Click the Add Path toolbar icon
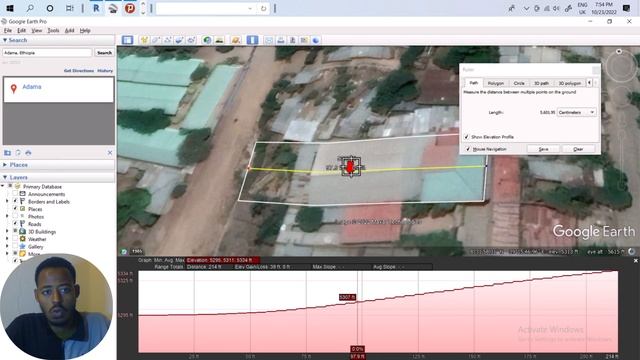Image resolution: width=640 pixels, height=360 pixels. (168, 40)
